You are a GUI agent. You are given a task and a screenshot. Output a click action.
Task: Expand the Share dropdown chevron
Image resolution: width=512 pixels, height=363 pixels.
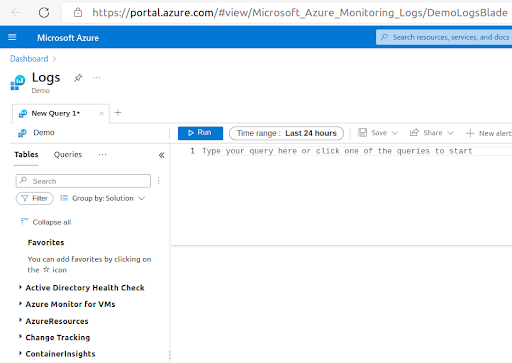450,133
